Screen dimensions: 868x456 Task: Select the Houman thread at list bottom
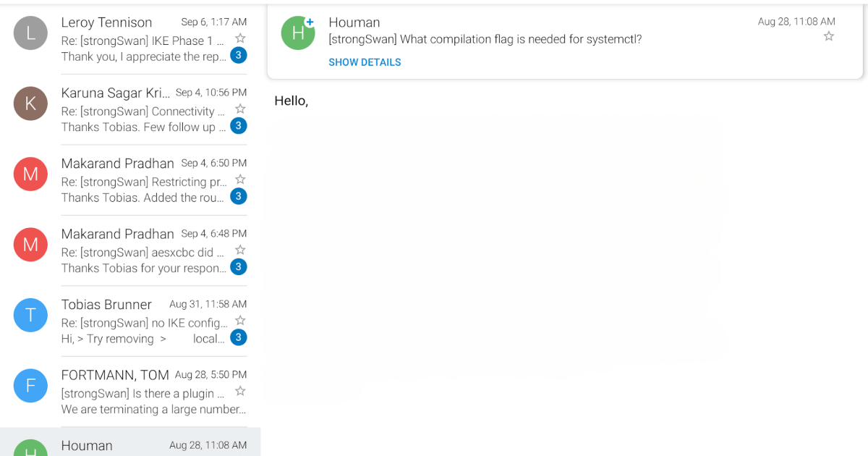pyautogui.click(x=137, y=444)
